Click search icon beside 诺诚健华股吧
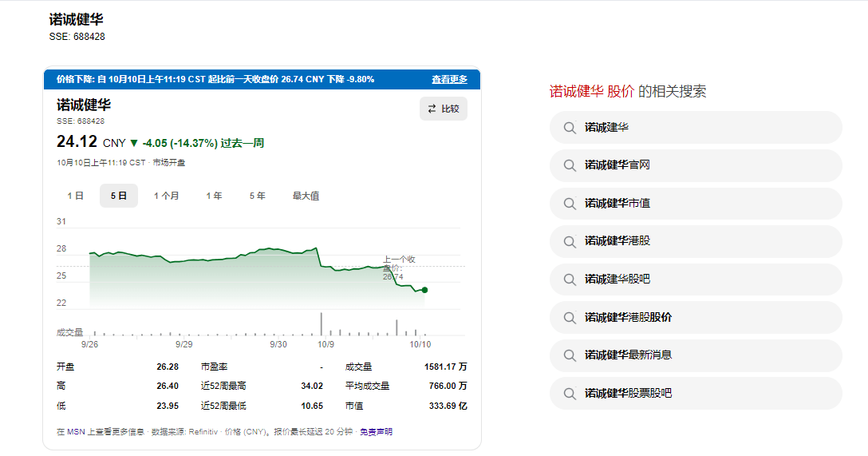The height and width of the screenshot is (456, 868). point(570,280)
